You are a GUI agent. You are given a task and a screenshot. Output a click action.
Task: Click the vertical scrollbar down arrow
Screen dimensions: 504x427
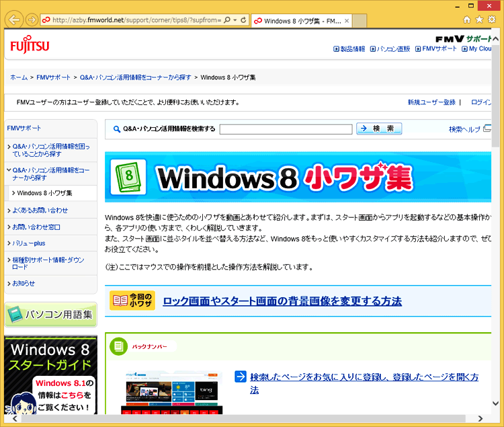click(496, 403)
